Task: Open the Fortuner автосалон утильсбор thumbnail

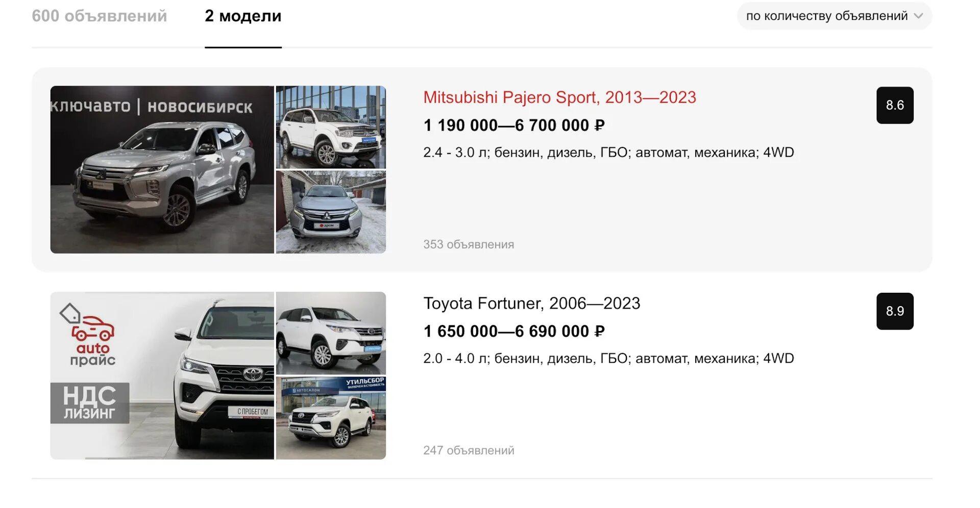Action: click(x=331, y=418)
